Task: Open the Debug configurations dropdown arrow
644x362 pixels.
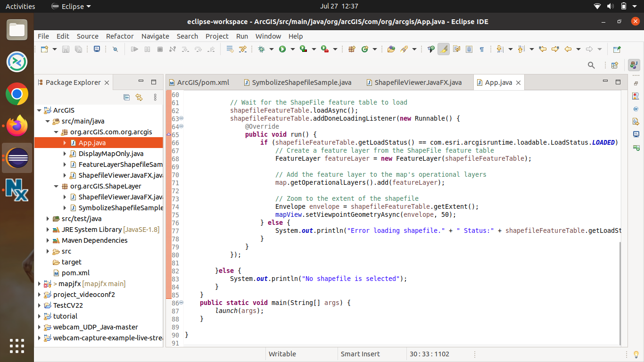Action: click(271, 49)
